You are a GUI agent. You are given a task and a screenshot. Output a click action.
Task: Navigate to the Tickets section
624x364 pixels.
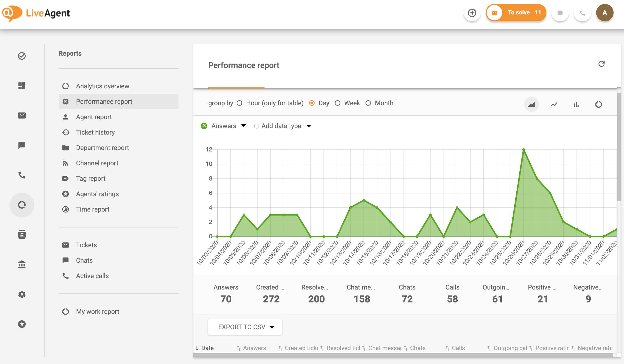click(x=86, y=245)
